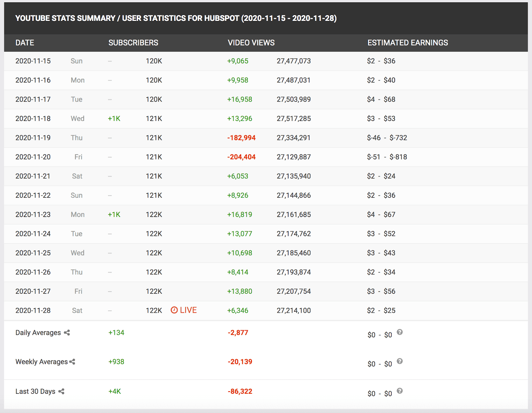Share Last 30 Days via share icon
532x413 pixels.
[61, 391]
